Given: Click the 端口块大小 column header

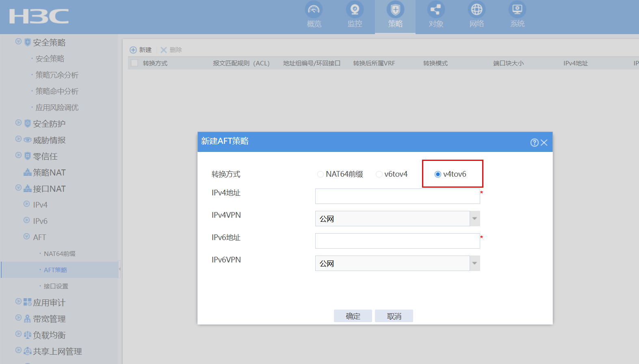Looking at the screenshot, I should pos(509,63).
